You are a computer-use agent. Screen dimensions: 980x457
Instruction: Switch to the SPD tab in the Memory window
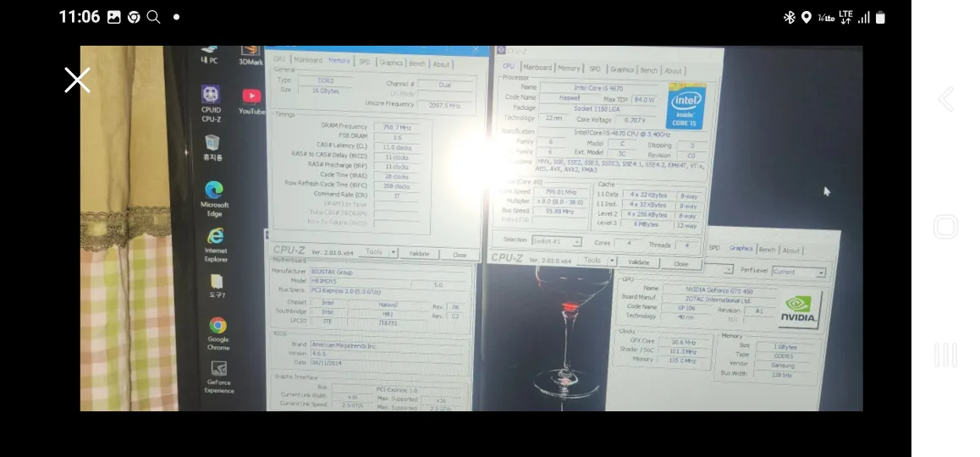click(x=365, y=62)
